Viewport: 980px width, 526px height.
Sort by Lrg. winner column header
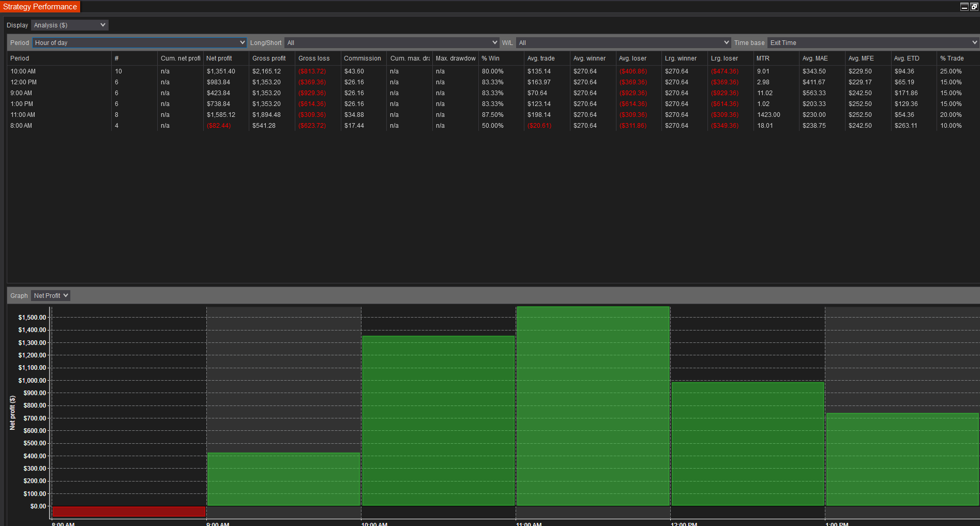[684, 58]
